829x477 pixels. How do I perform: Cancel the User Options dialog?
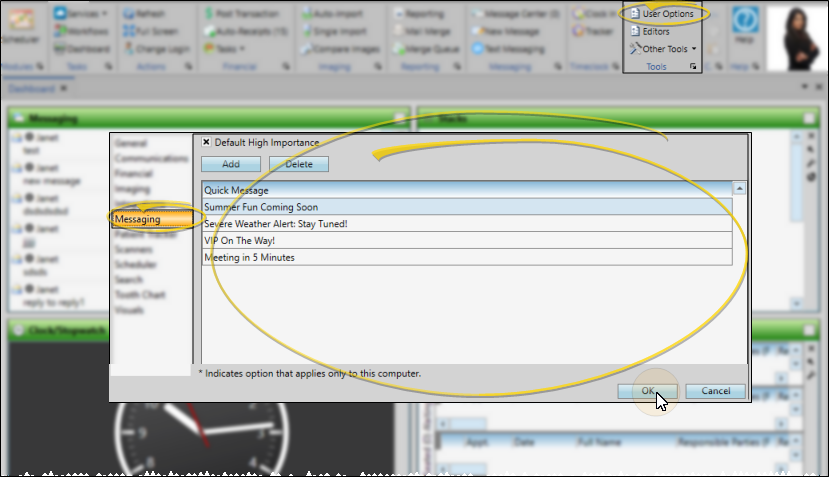715,391
